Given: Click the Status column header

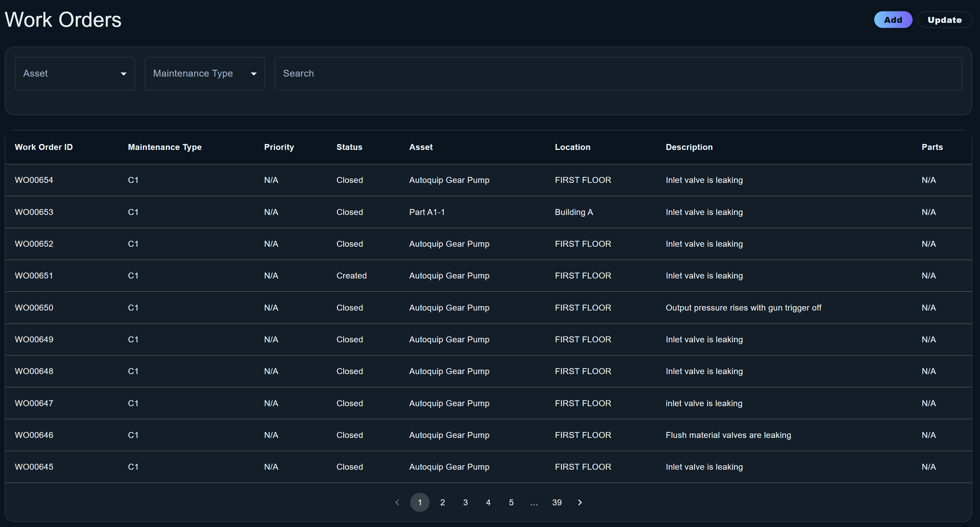Looking at the screenshot, I should pyautogui.click(x=349, y=147).
